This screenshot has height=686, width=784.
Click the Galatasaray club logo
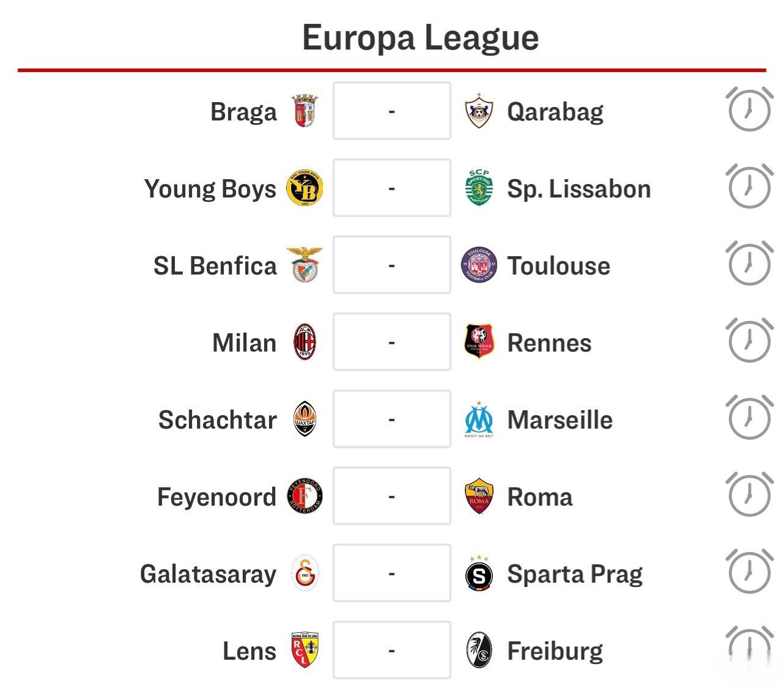[305, 574]
